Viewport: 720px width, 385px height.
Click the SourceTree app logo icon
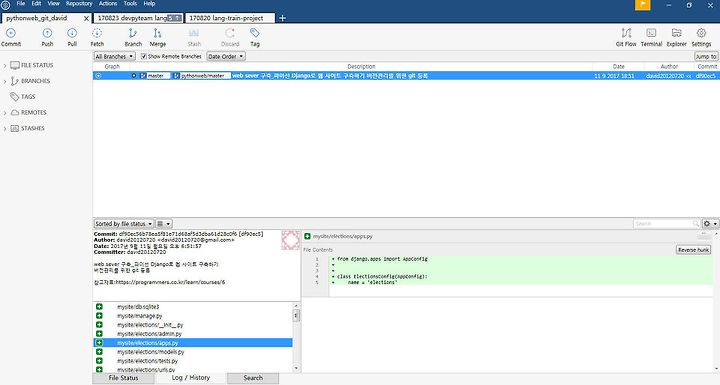[6, 5]
